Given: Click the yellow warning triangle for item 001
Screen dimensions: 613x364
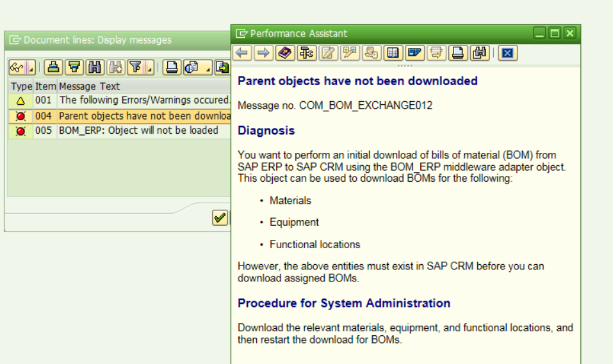Looking at the screenshot, I should (20, 101).
